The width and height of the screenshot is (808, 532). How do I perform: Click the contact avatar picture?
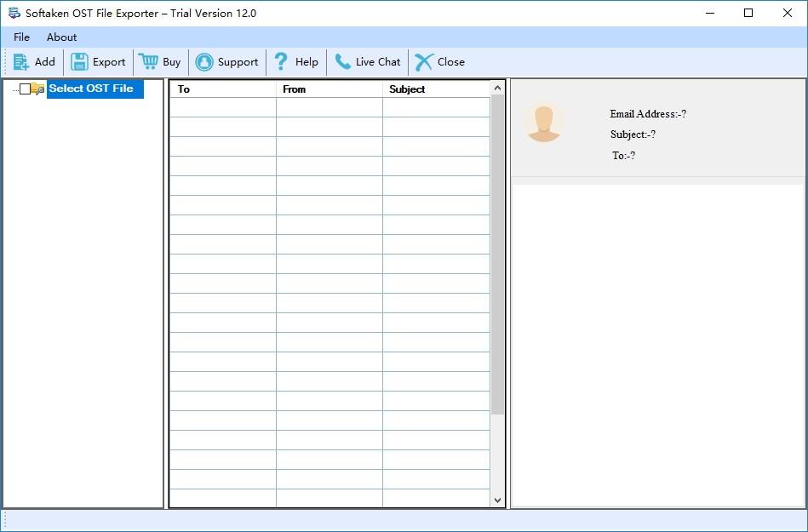[x=544, y=123]
